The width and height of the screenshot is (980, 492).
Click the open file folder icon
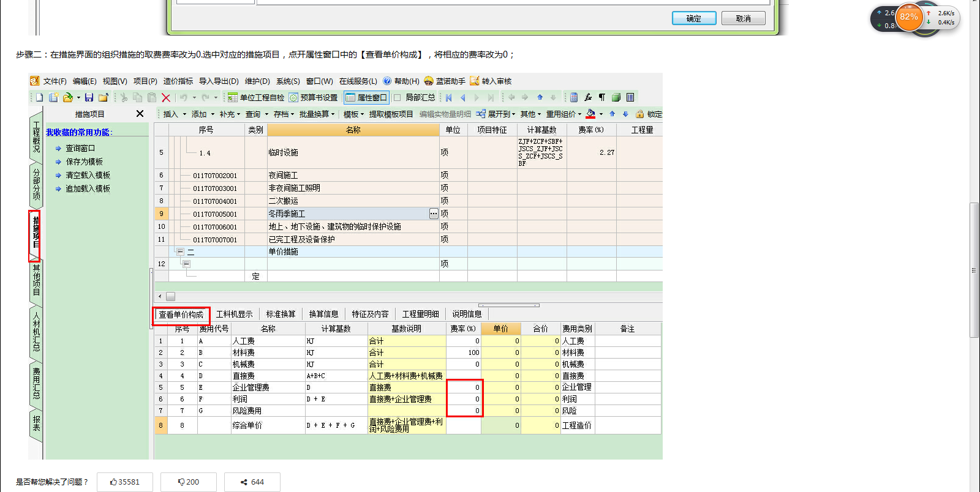(68, 97)
